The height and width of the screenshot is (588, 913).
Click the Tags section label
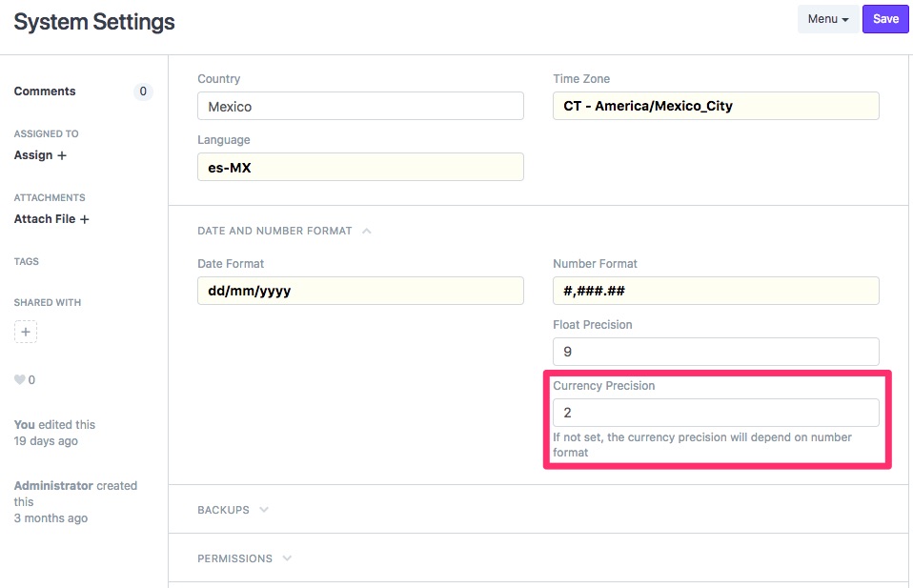(x=26, y=261)
